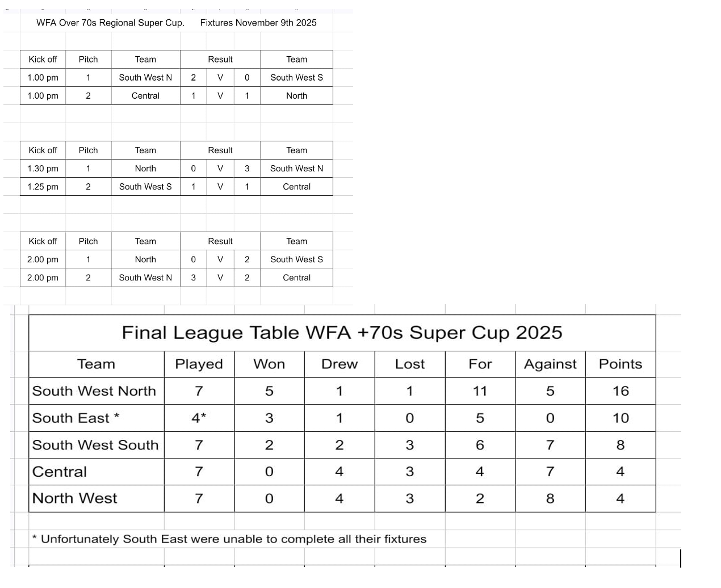Viewport: 721px width, 588px height.
Task: Select the 'South West South' team cell
Action: click(95, 445)
